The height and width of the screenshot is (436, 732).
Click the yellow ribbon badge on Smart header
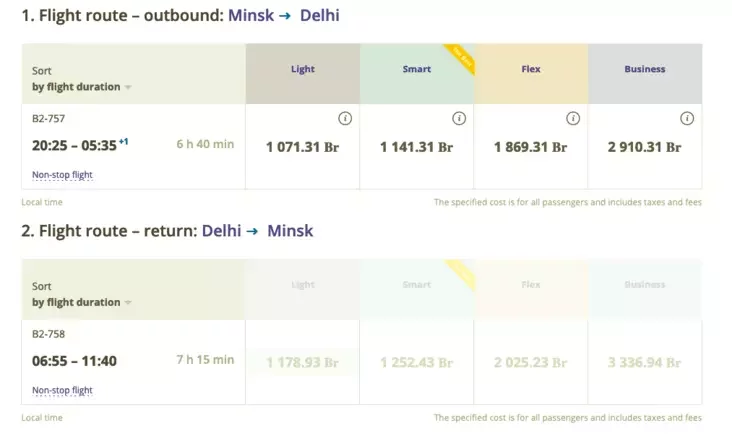click(461, 58)
